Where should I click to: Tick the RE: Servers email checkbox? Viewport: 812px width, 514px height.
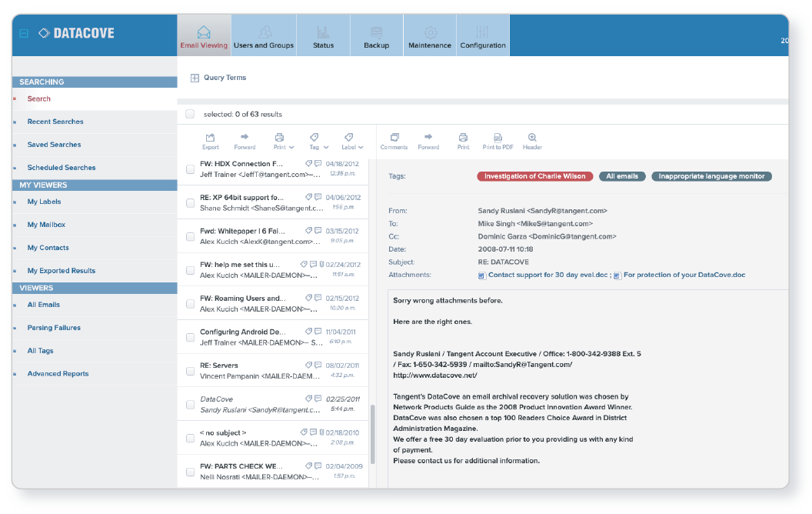[190, 372]
